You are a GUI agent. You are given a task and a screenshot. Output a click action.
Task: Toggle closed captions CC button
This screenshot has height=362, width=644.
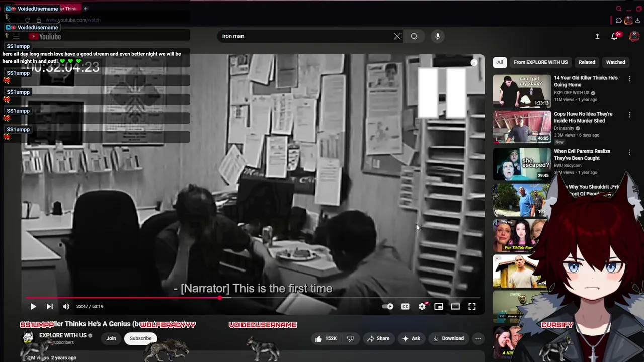[405, 306]
